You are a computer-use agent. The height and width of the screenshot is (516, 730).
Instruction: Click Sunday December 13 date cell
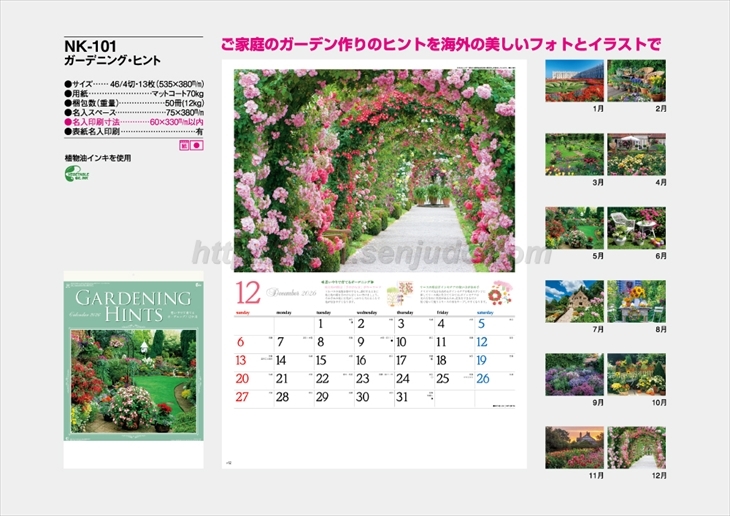[252, 360]
